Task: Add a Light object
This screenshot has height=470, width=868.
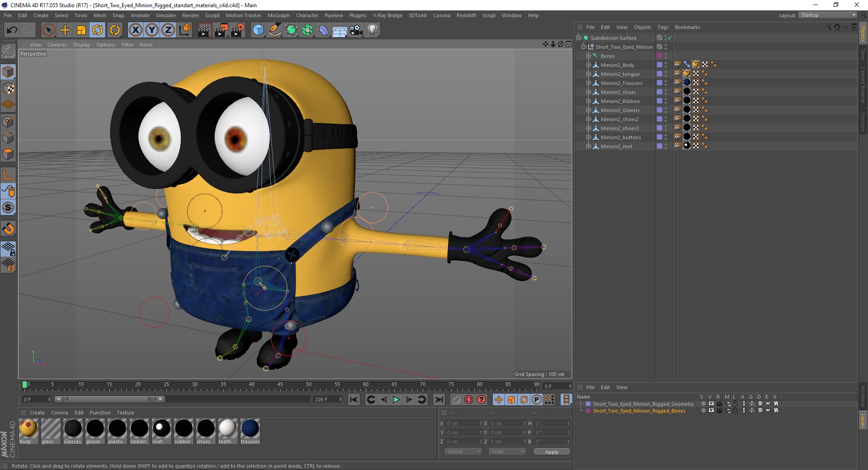Action: point(373,30)
